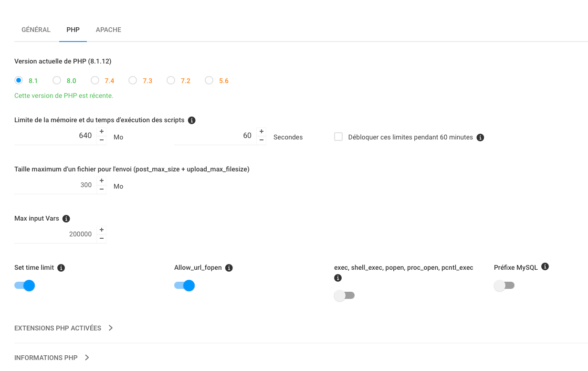Image resolution: width=588 pixels, height=371 pixels.
Task: Click the Max input Vars value field
Action: click(x=55, y=234)
